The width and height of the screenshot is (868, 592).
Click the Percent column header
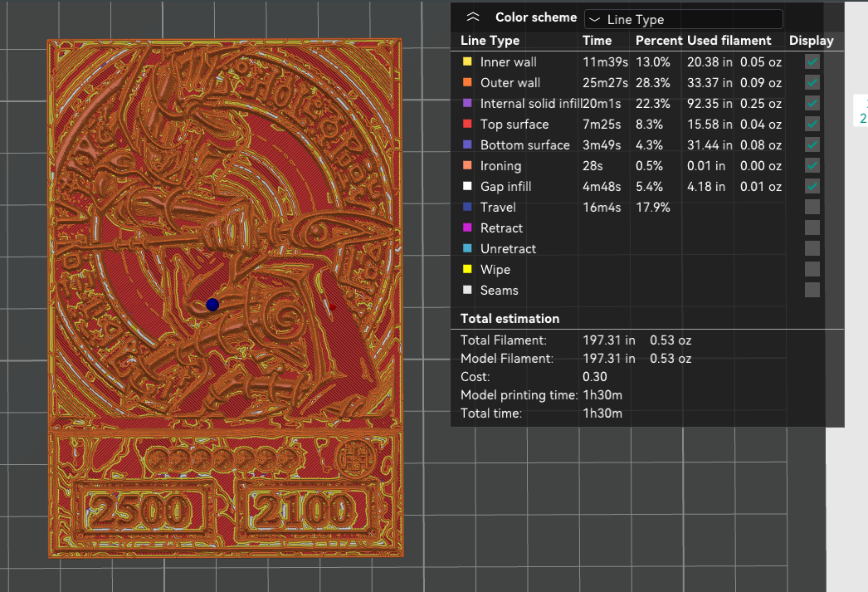pyautogui.click(x=659, y=41)
